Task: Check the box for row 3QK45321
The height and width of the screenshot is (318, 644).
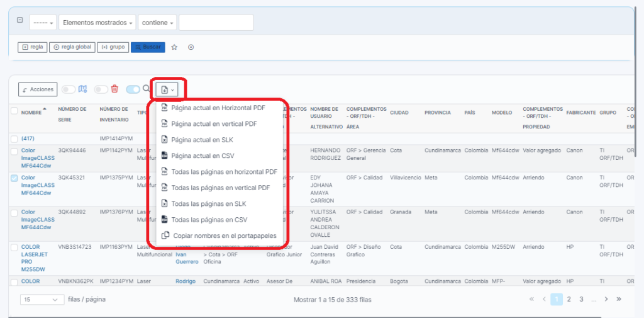Action: [x=14, y=178]
